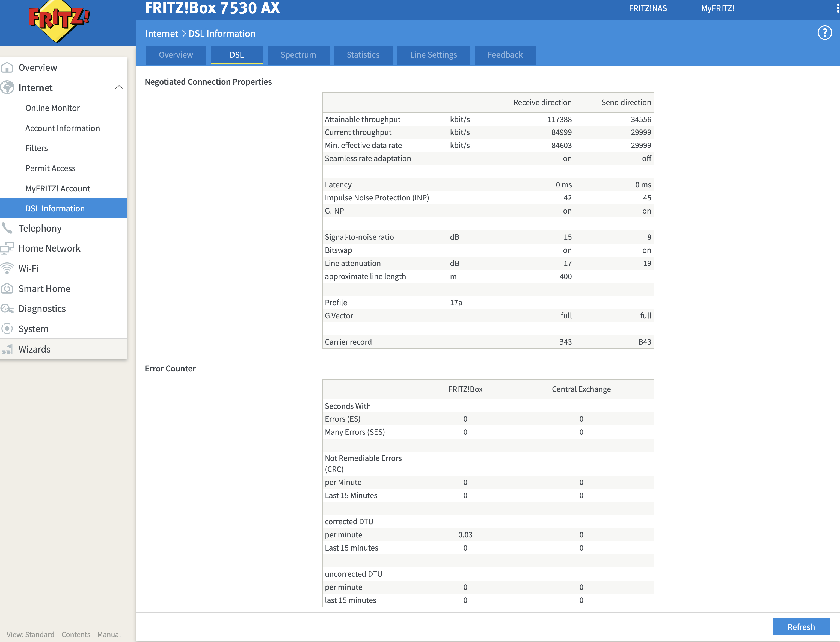Image resolution: width=840 pixels, height=642 pixels.
Task: Click the Overview house icon in sidebar
Action: point(7,68)
